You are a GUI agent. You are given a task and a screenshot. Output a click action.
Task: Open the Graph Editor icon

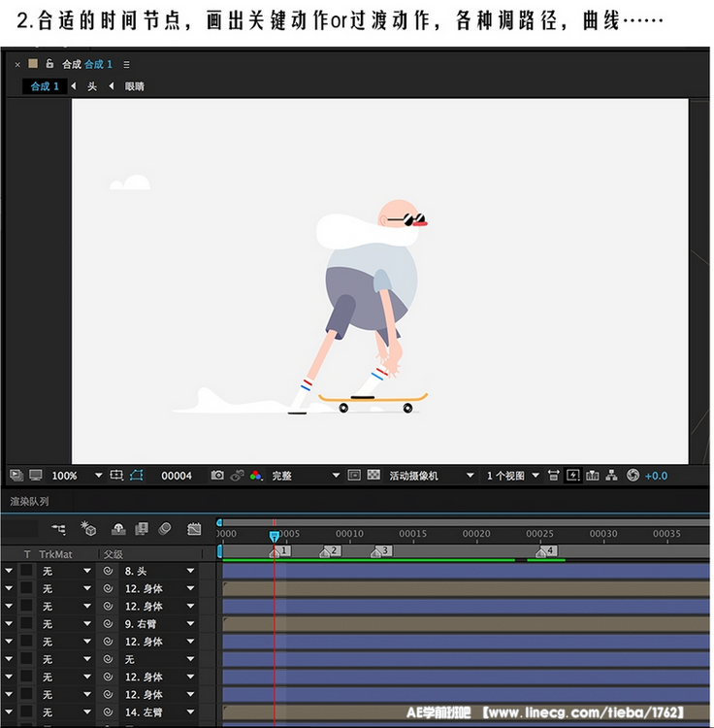[194, 528]
